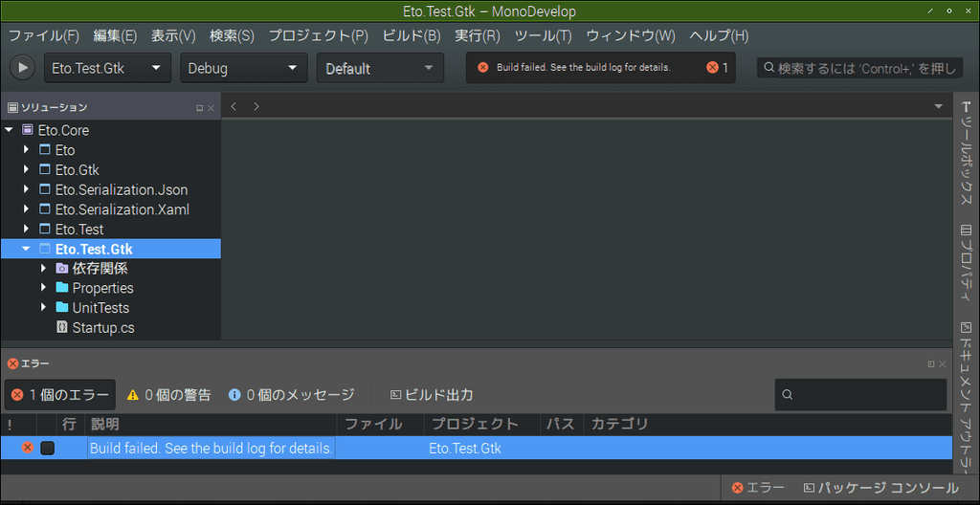Viewport: 980px width, 505px height.
Task: Auto-hide the ソリューション pad
Action: [x=200, y=108]
